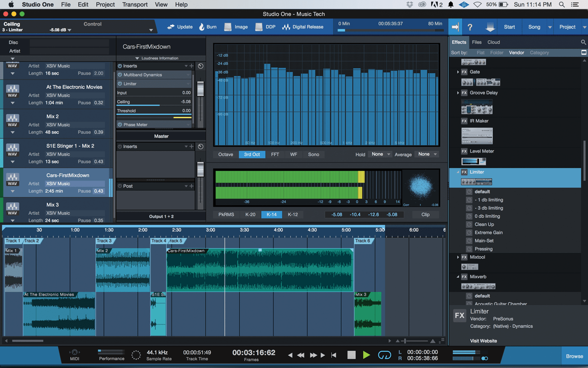The height and width of the screenshot is (368, 588).
Task: Toggle the Master Inserts power button
Action: pyautogui.click(x=120, y=146)
